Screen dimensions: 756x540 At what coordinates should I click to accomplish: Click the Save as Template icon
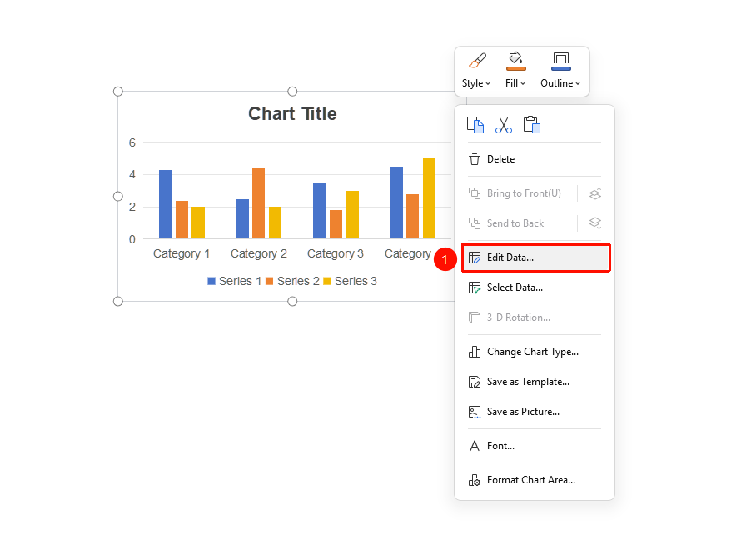(475, 382)
